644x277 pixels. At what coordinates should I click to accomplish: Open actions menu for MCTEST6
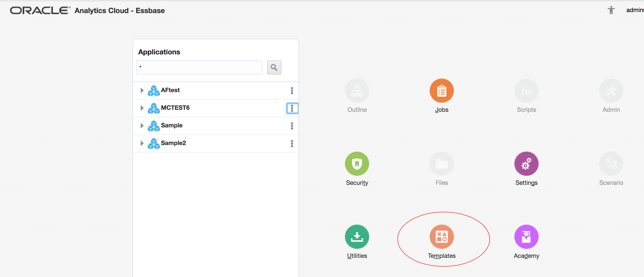pos(292,108)
